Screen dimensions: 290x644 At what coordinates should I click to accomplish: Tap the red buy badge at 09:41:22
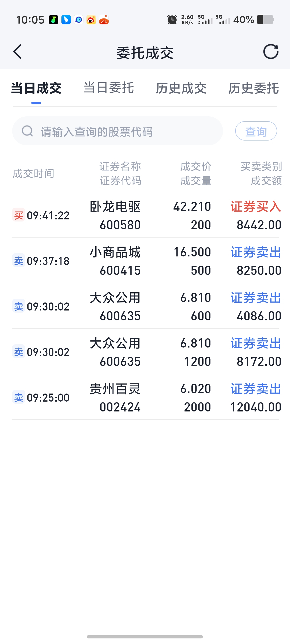tap(18, 215)
